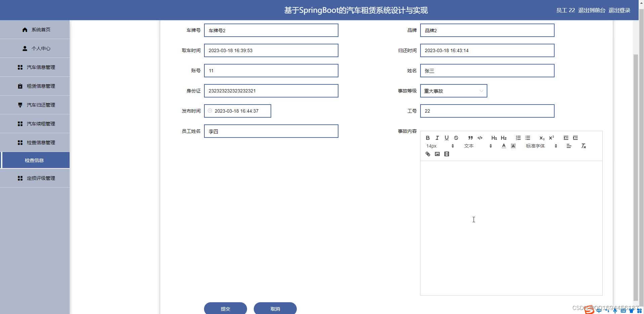Open the 文本 heading style dropdown

(478, 146)
